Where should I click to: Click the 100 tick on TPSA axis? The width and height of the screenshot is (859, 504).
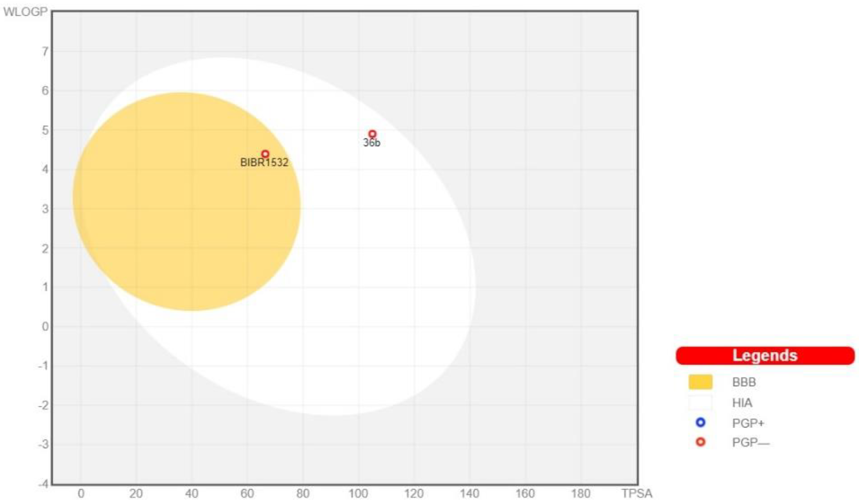click(358, 494)
